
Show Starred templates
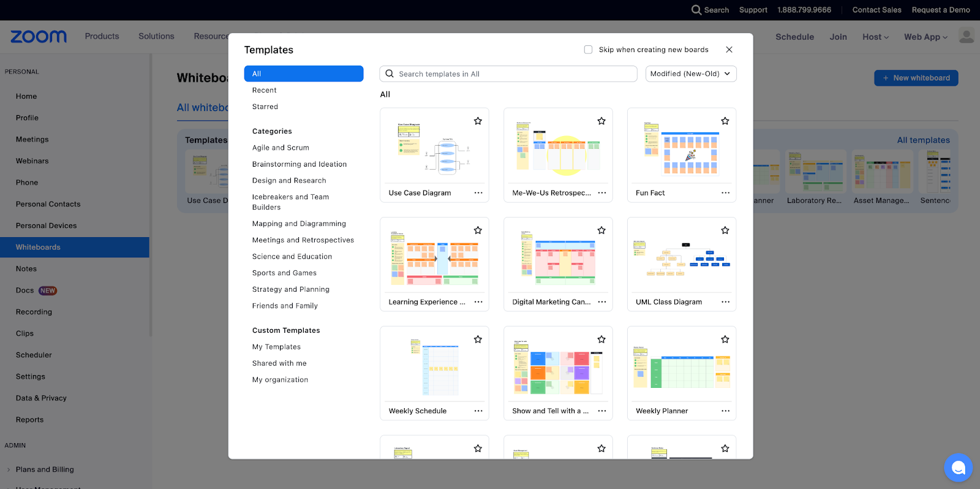(x=265, y=107)
